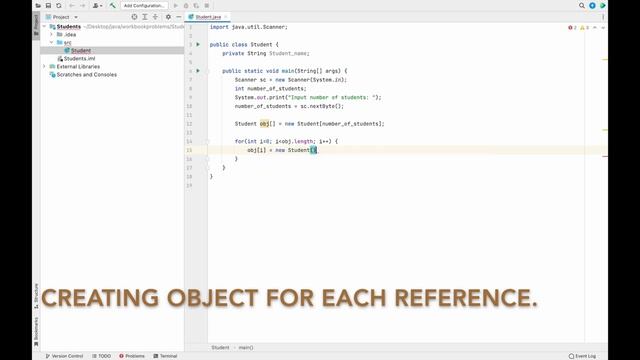The image size is (640, 360).
Task: Select External Libraries row
Action: point(112,67)
